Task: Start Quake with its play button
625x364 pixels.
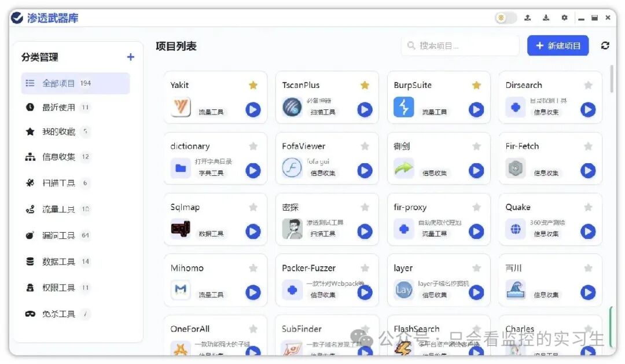Action: [x=587, y=231]
